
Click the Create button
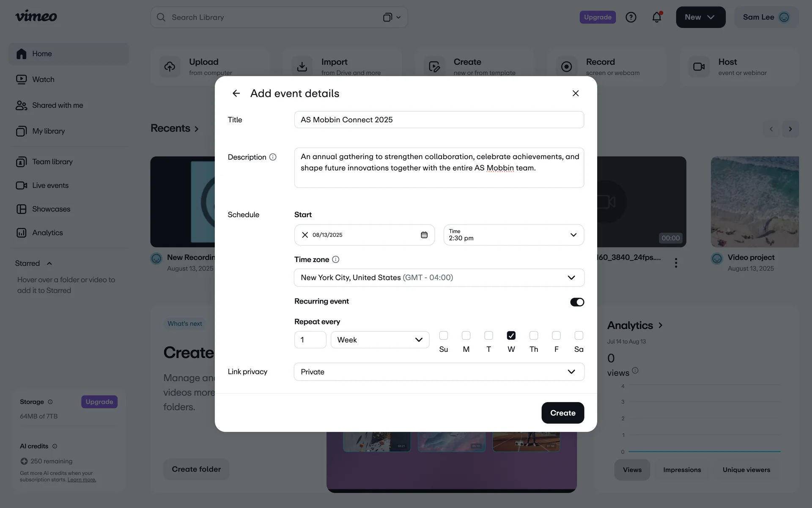pos(562,413)
